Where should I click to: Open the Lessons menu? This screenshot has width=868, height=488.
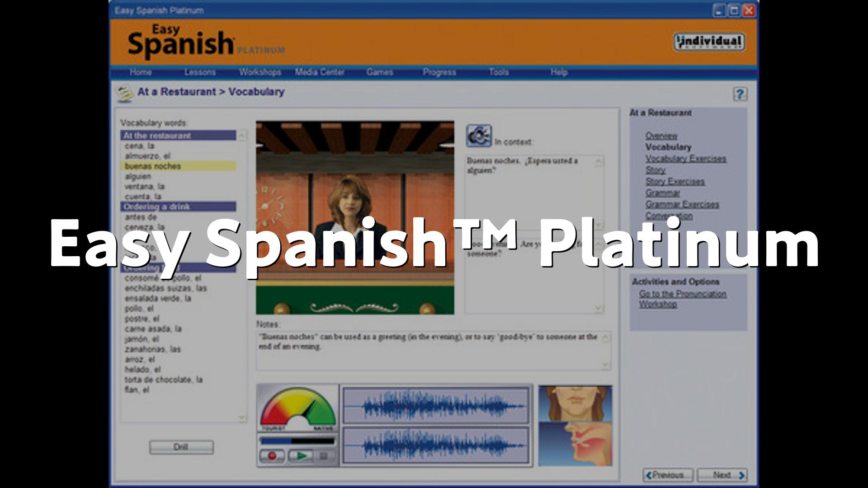[200, 72]
